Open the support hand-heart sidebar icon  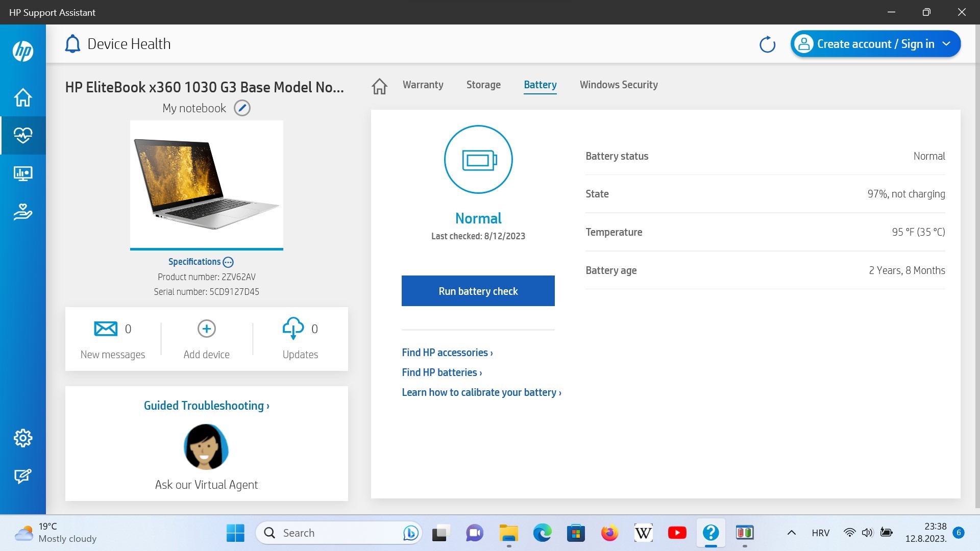click(23, 212)
